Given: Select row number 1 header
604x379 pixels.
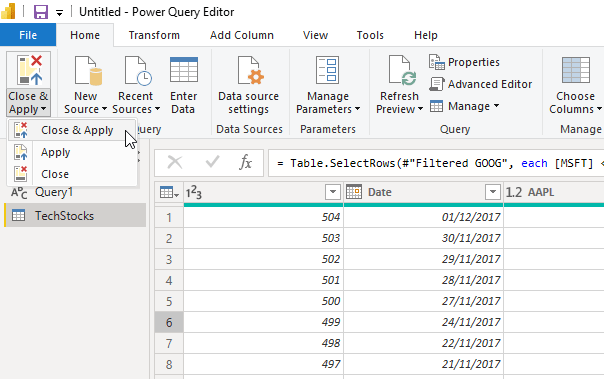Looking at the screenshot, I should pos(169,218).
